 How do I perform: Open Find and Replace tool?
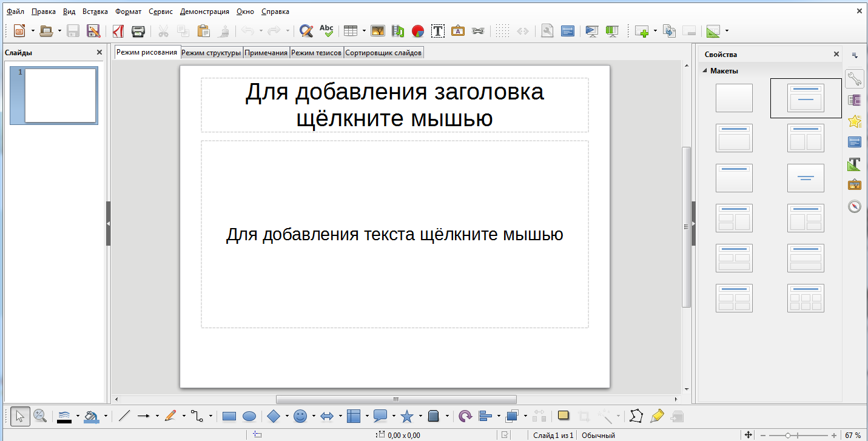[306, 31]
